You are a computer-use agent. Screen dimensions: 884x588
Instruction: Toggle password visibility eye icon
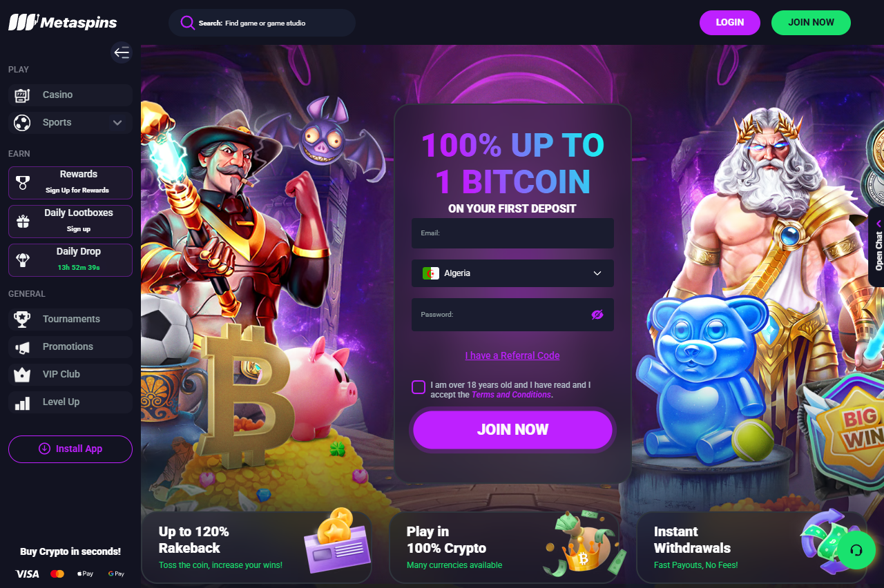click(x=597, y=315)
